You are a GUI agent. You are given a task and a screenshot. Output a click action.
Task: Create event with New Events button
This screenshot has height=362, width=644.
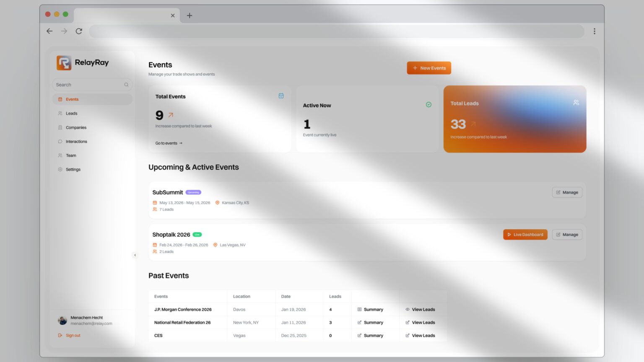pyautogui.click(x=428, y=68)
